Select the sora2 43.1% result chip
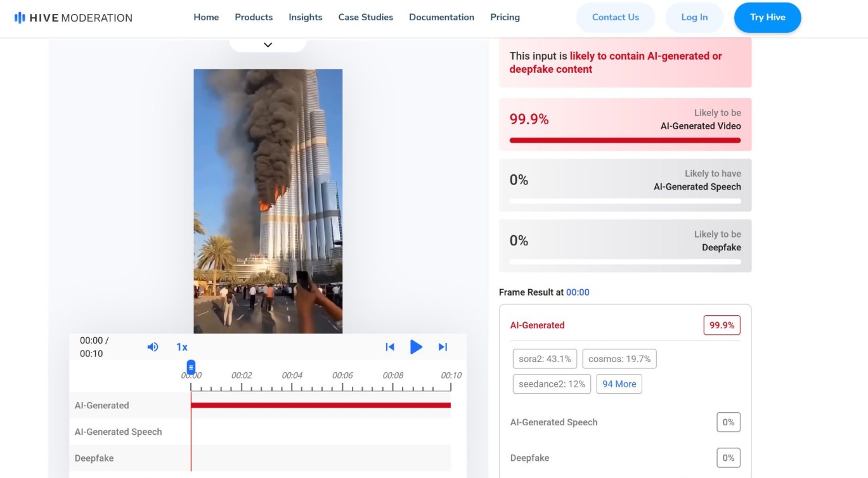868x478 pixels. pyautogui.click(x=544, y=358)
